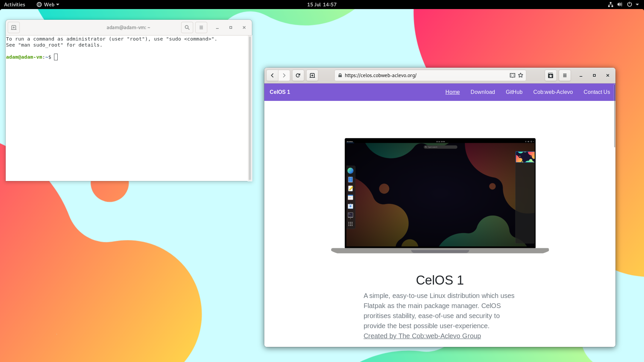Image resolution: width=644 pixels, height=362 pixels.
Task: Reload the CelOS web page
Action: tap(298, 75)
